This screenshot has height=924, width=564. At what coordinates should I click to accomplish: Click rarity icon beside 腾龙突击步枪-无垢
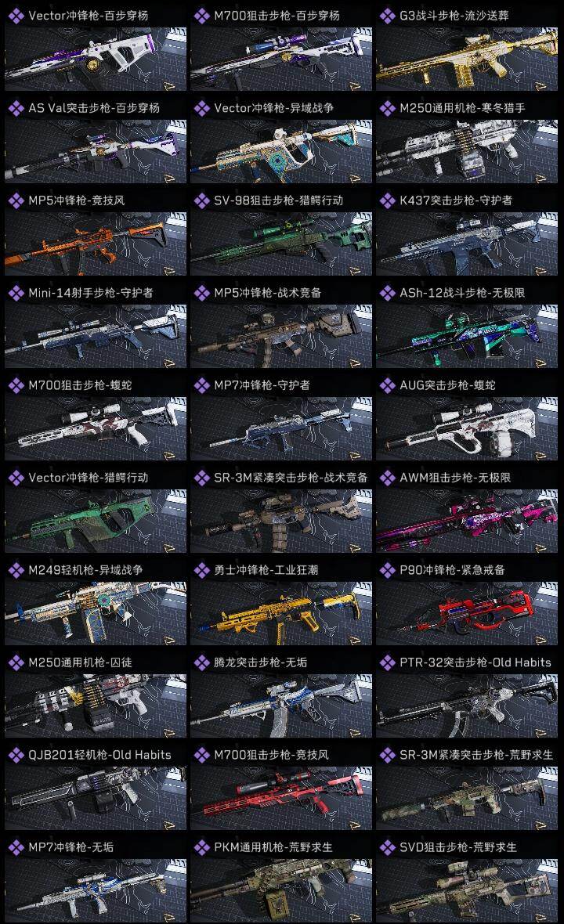pyautogui.click(x=201, y=662)
